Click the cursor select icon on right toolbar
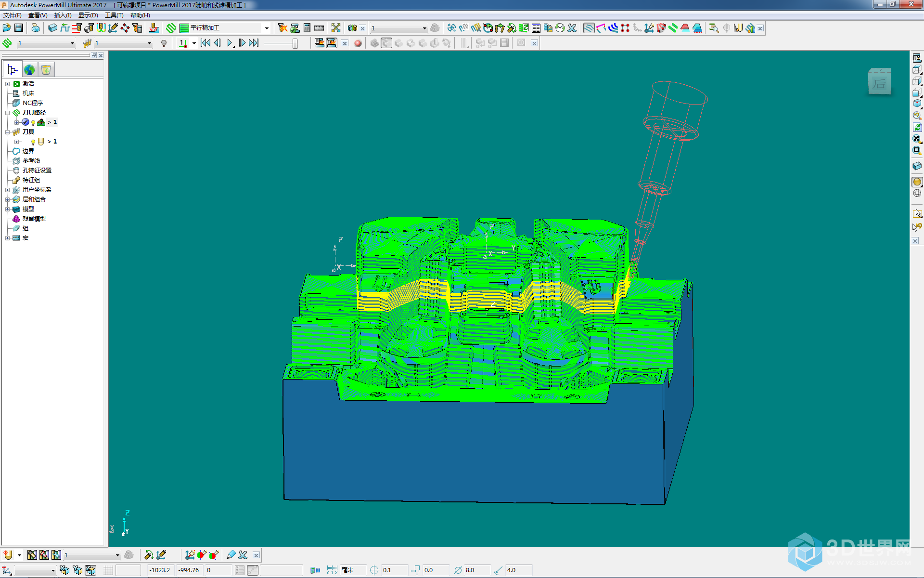924x578 pixels. click(x=917, y=213)
